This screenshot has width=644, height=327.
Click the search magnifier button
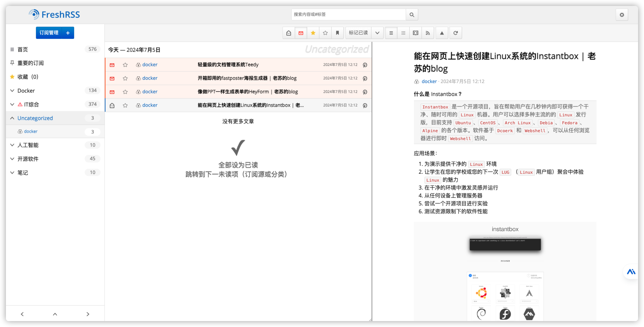412,15
